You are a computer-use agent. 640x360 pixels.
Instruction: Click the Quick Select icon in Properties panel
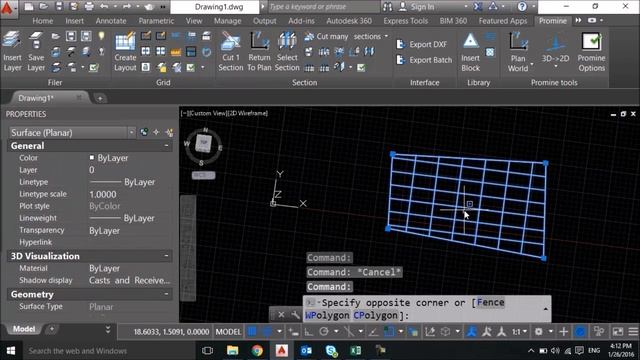pyautogui.click(x=169, y=132)
